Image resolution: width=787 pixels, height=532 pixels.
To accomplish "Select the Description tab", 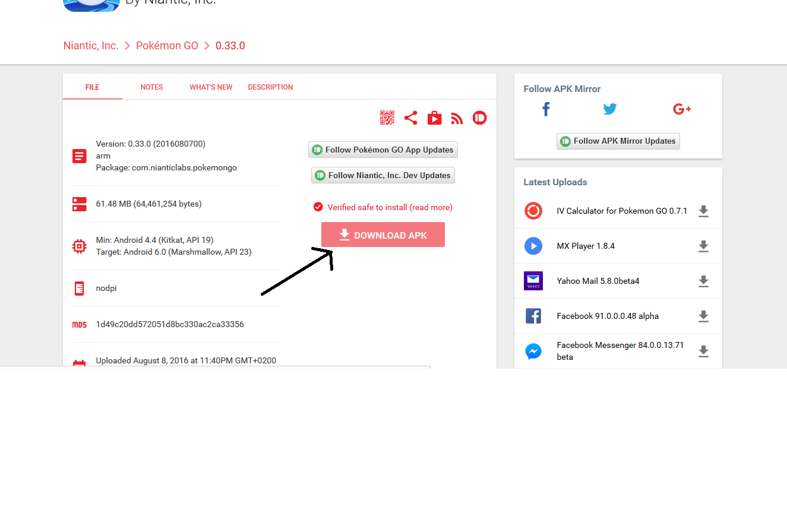I will click(x=270, y=87).
